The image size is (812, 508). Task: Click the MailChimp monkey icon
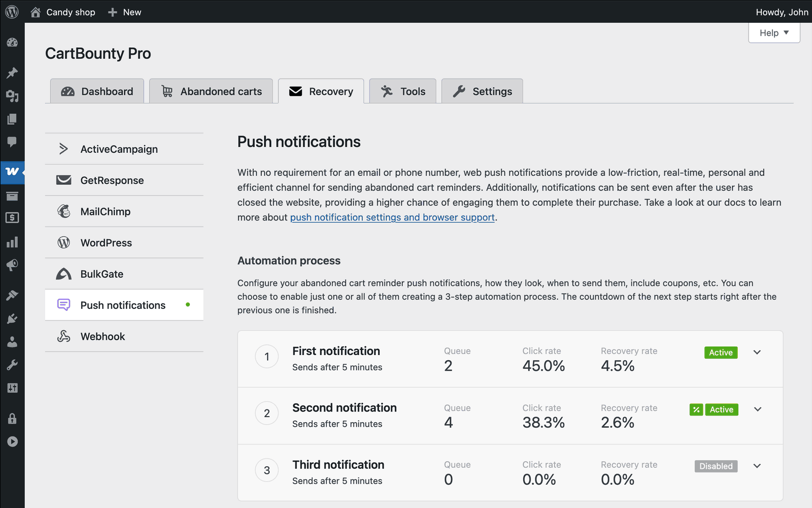63,211
